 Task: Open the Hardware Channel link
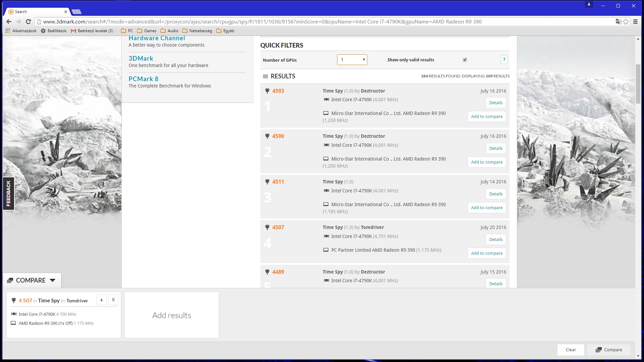[157, 38]
